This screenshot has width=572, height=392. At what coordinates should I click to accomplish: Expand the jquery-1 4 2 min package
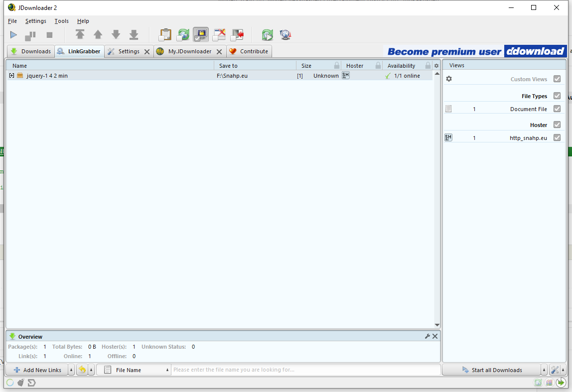(11, 76)
